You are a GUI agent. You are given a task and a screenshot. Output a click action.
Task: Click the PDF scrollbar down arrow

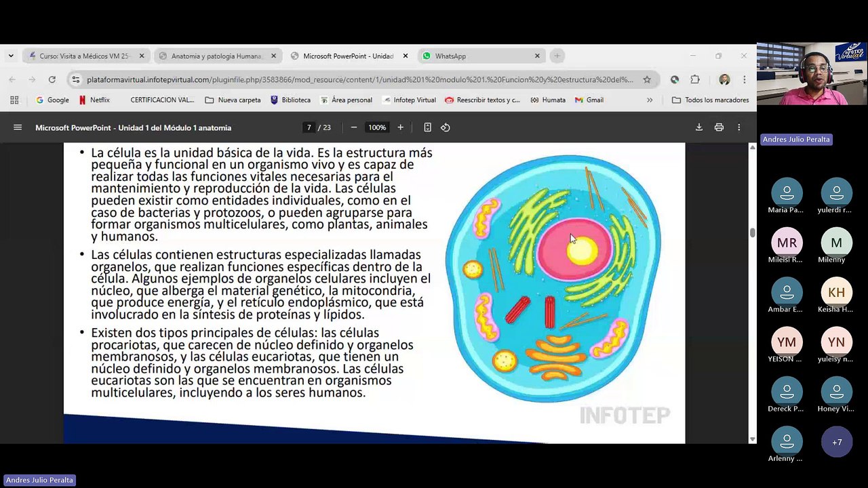click(752, 439)
